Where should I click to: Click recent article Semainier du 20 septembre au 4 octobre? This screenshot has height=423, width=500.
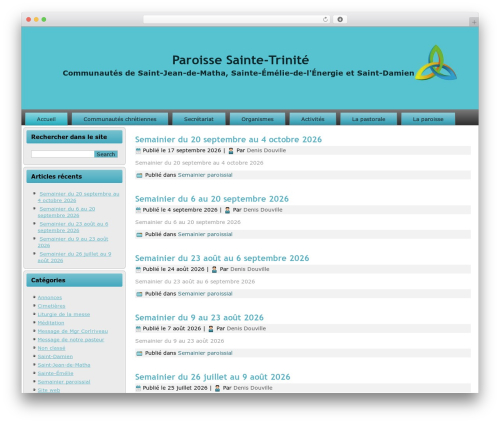click(78, 197)
